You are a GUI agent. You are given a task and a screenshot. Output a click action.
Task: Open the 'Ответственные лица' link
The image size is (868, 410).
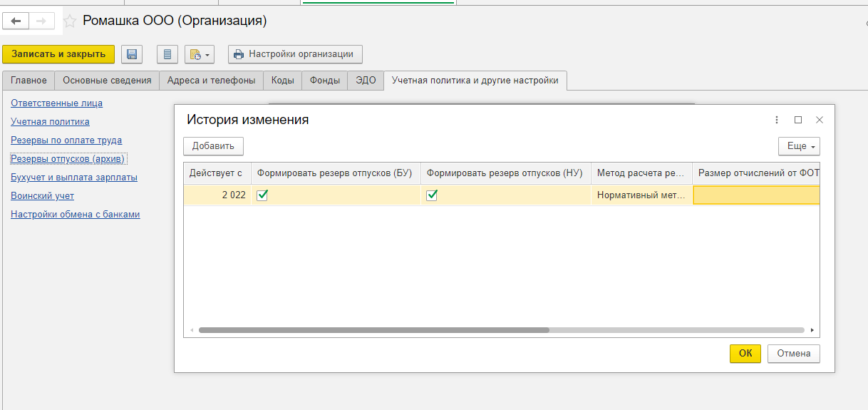[56, 103]
